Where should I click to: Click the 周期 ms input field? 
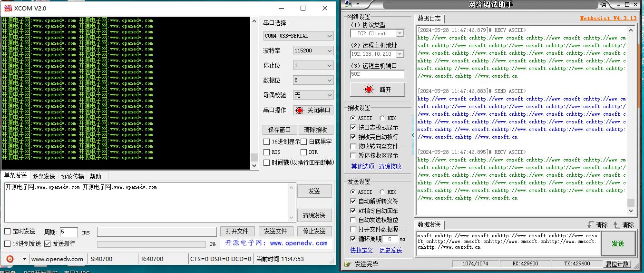pos(68,232)
